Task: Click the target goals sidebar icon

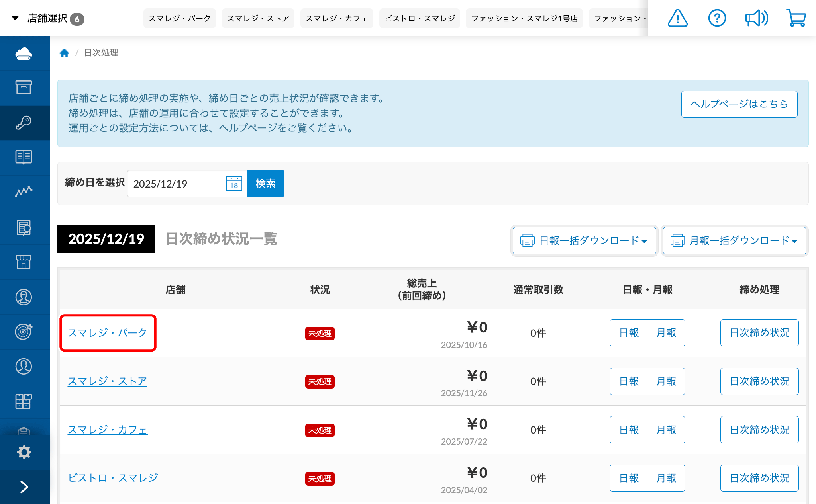Action: pyautogui.click(x=24, y=331)
